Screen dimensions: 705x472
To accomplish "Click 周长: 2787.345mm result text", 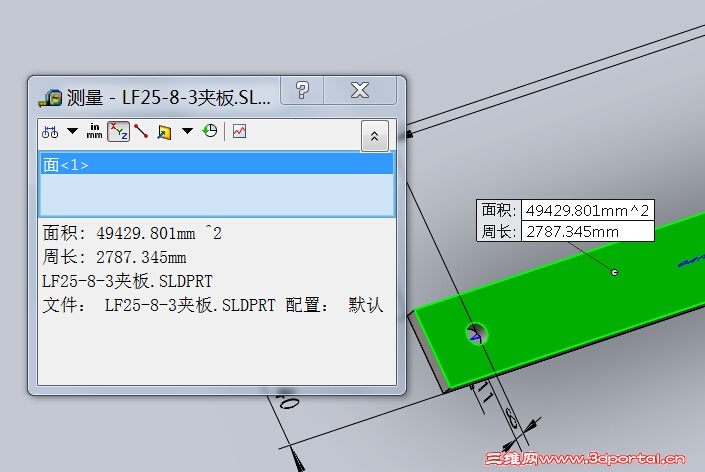I will [x=114, y=257].
